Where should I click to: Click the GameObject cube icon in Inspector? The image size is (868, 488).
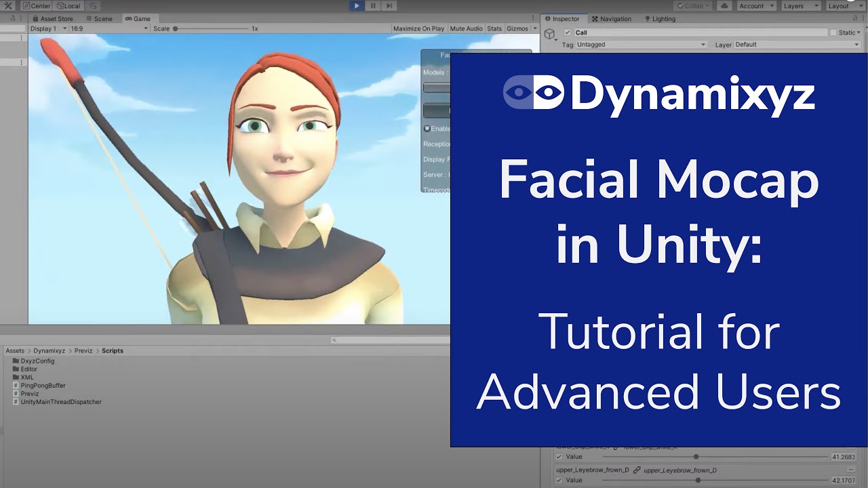pos(550,34)
